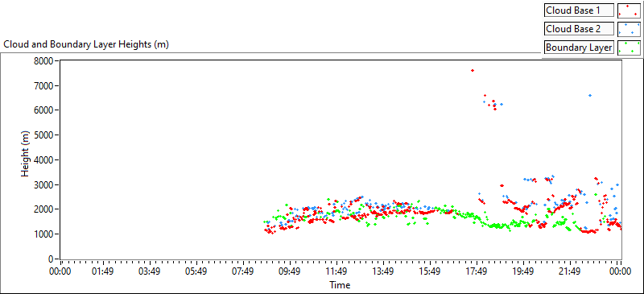644x294 pixels.
Task: Select the Cloud Base 2 legend label
Action: click(x=579, y=29)
